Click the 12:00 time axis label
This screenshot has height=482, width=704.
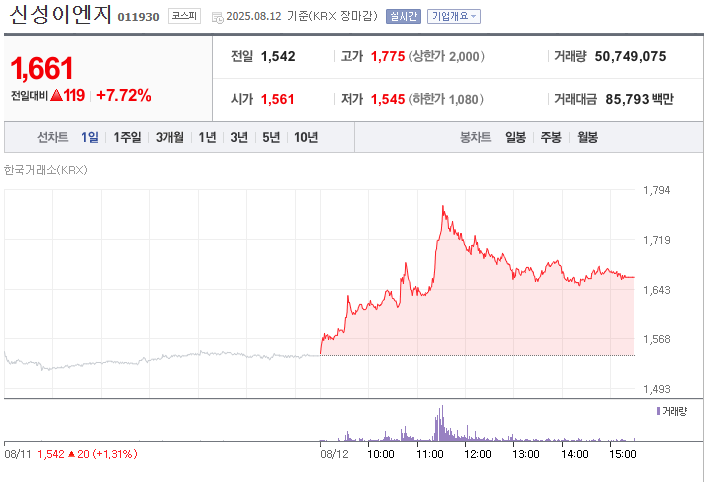coord(478,454)
